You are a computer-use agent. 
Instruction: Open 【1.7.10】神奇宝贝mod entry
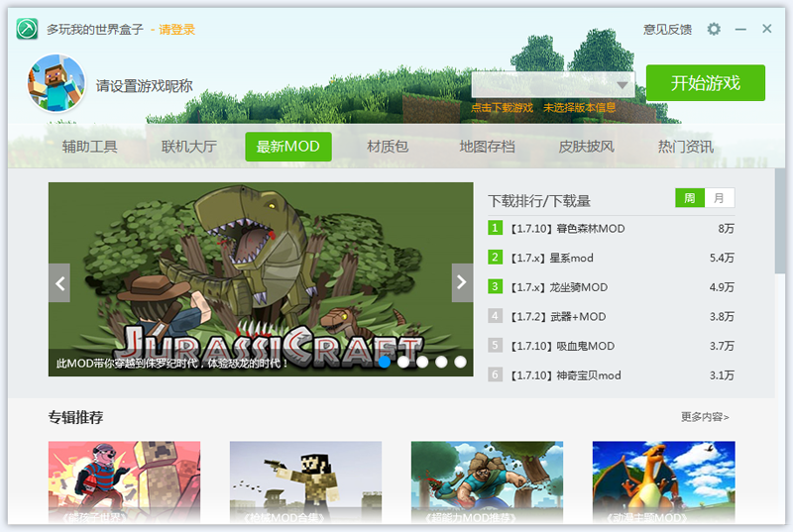pos(565,375)
